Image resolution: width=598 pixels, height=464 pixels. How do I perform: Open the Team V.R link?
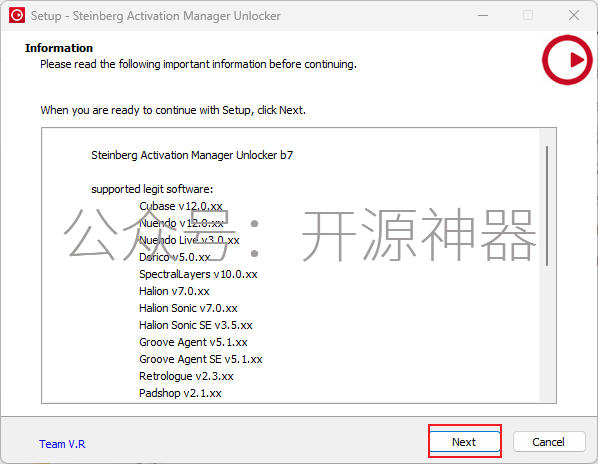coord(62,444)
